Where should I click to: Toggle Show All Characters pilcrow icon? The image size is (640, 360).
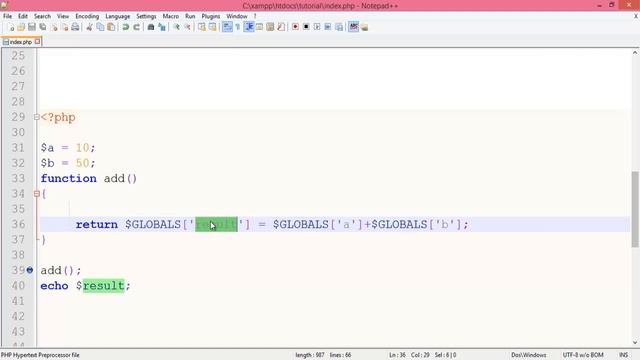click(x=238, y=27)
